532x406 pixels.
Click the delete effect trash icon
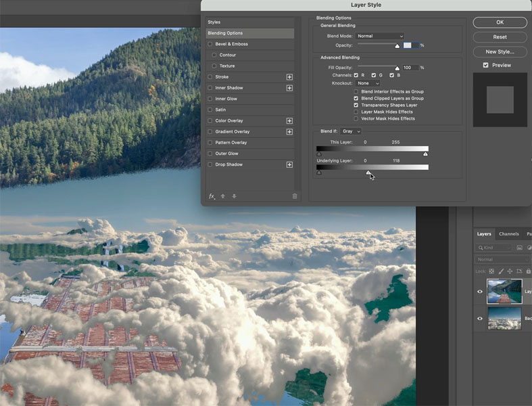click(295, 196)
